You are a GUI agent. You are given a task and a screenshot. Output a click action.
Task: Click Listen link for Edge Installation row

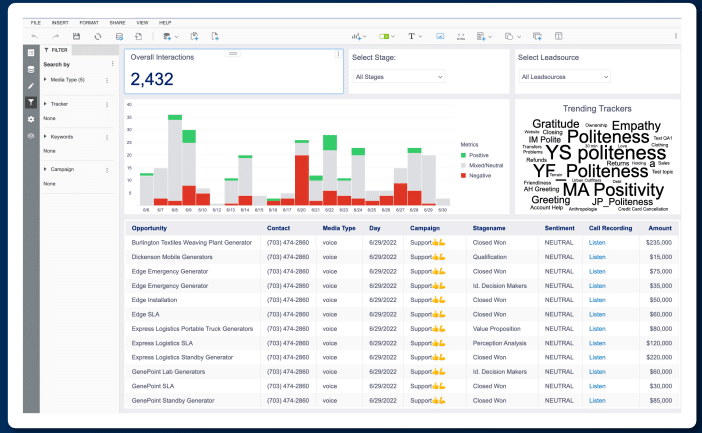597,300
